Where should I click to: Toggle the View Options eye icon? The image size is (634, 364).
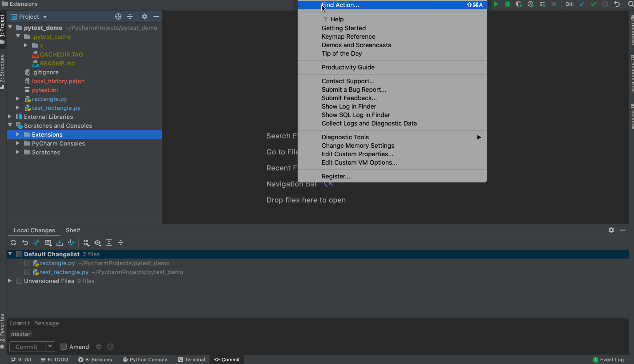point(97,243)
